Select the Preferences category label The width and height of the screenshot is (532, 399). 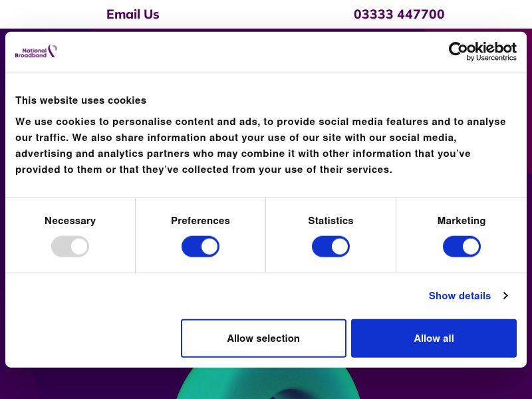(x=201, y=221)
